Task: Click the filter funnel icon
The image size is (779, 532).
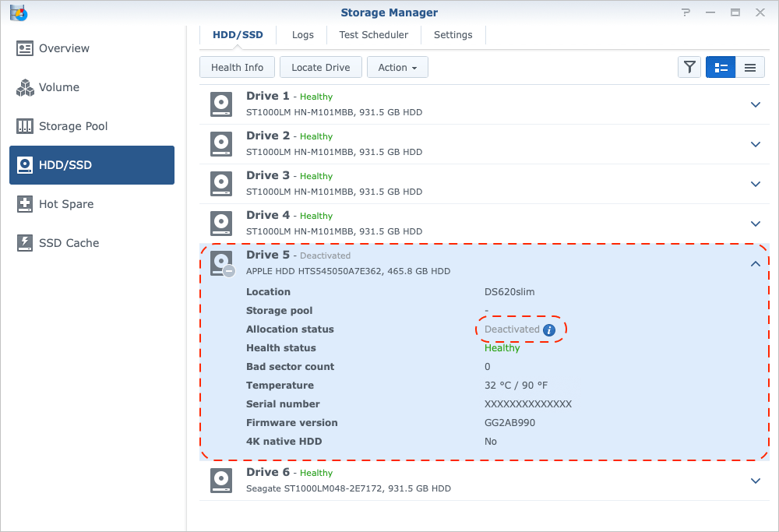Action: (x=689, y=68)
